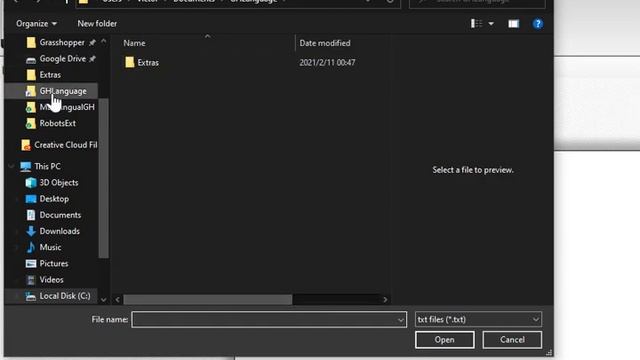
Task: Select the GHLanguage sidebar folder
Action: point(63,91)
